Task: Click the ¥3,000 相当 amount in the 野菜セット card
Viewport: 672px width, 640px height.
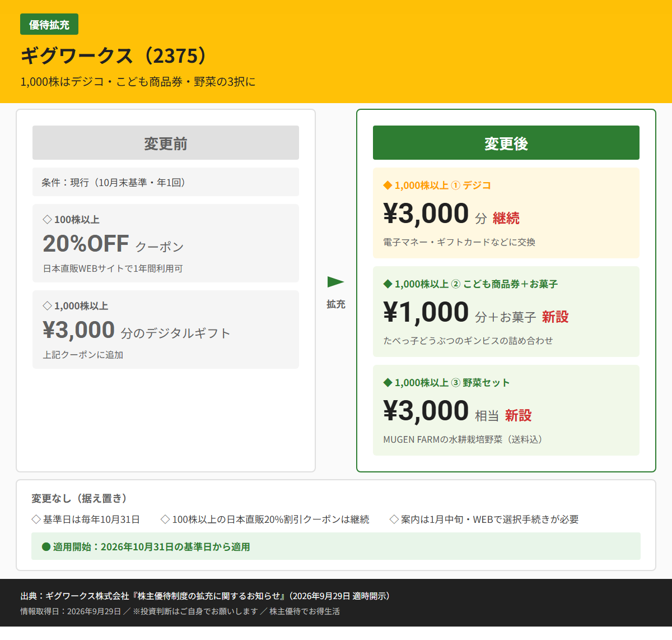Action: pyautogui.click(x=441, y=411)
